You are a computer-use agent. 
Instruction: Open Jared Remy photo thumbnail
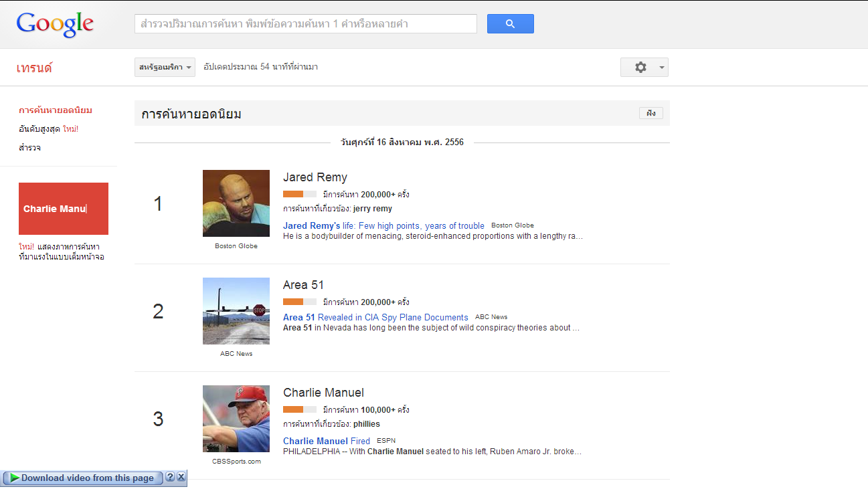(236, 203)
